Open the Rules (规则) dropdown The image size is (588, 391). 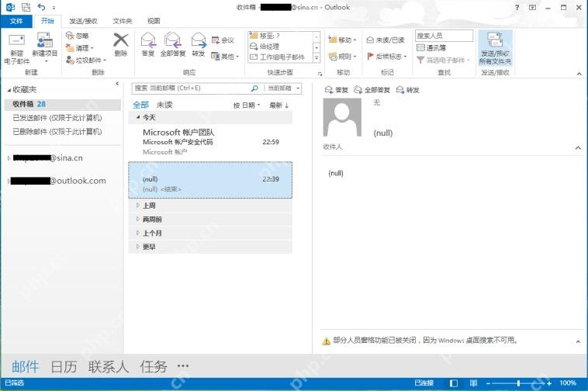pos(342,56)
